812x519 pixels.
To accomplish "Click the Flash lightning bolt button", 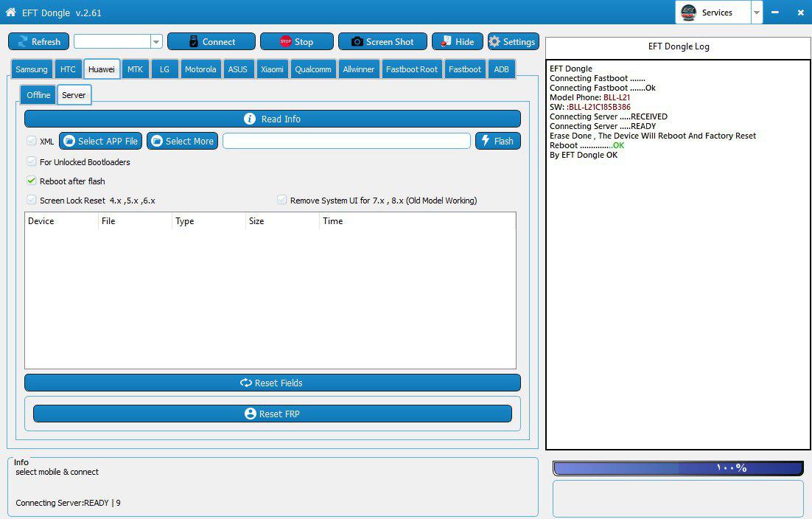I will coord(498,141).
